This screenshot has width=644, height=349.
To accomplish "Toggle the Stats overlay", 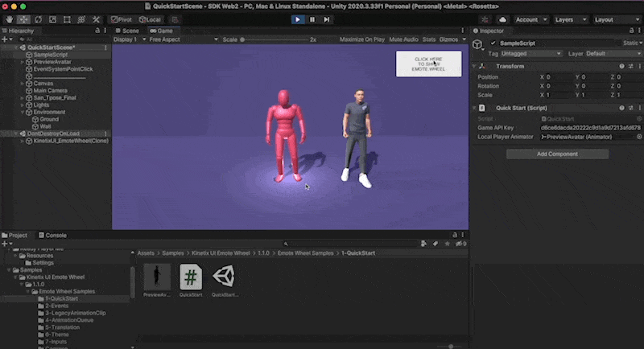I will point(429,39).
